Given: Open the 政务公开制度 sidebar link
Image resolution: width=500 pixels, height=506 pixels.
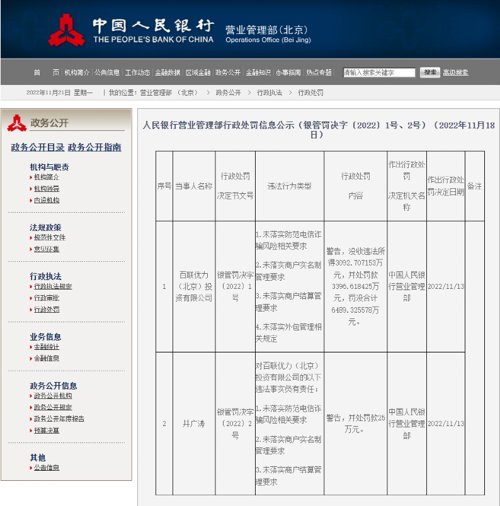Looking at the screenshot, I should [53, 407].
